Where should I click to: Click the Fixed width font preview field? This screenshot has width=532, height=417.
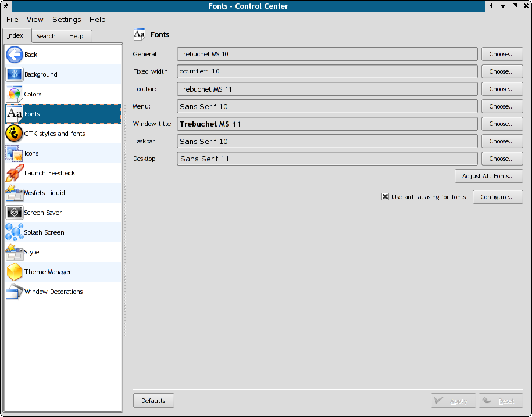[327, 71]
